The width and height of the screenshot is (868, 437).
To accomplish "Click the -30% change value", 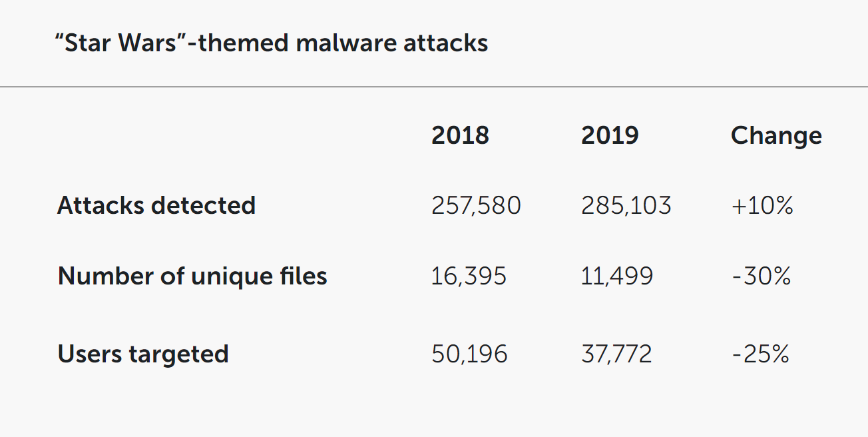I will 761,276.
